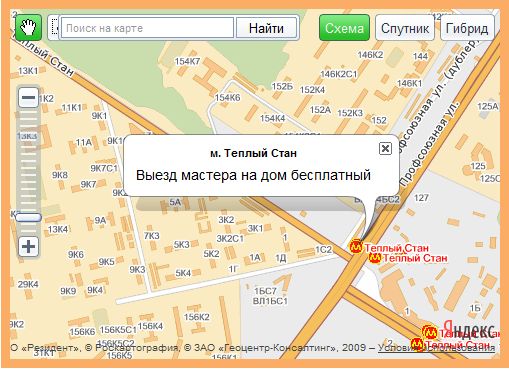509x369 pixels.
Task: Click house label 29К4
Action: pyautogui.click(x=28, y=285)
